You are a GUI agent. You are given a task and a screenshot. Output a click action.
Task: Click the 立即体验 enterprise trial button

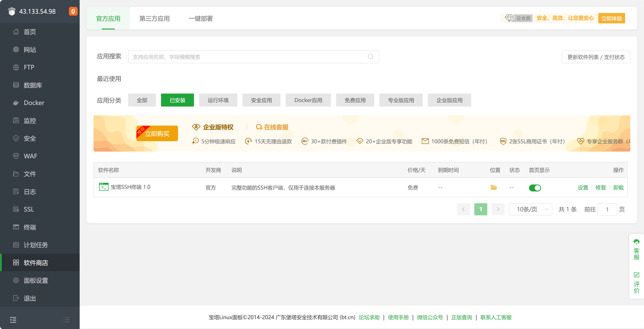[611, 18]
